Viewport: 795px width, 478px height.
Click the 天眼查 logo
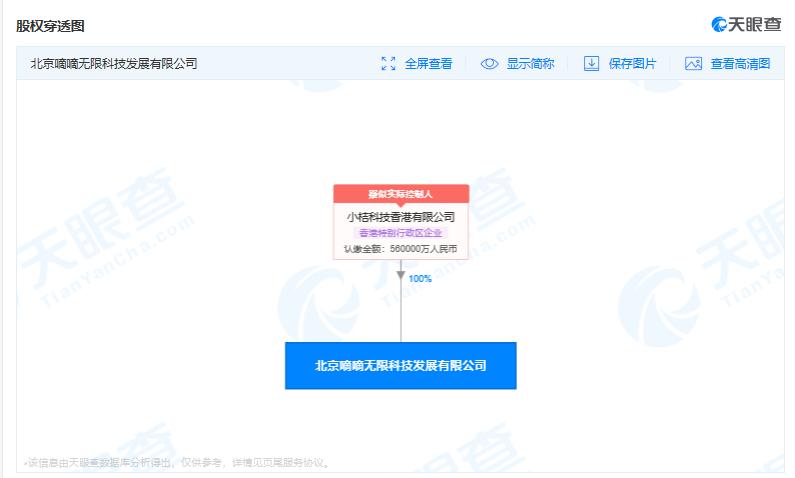[746, 24]
